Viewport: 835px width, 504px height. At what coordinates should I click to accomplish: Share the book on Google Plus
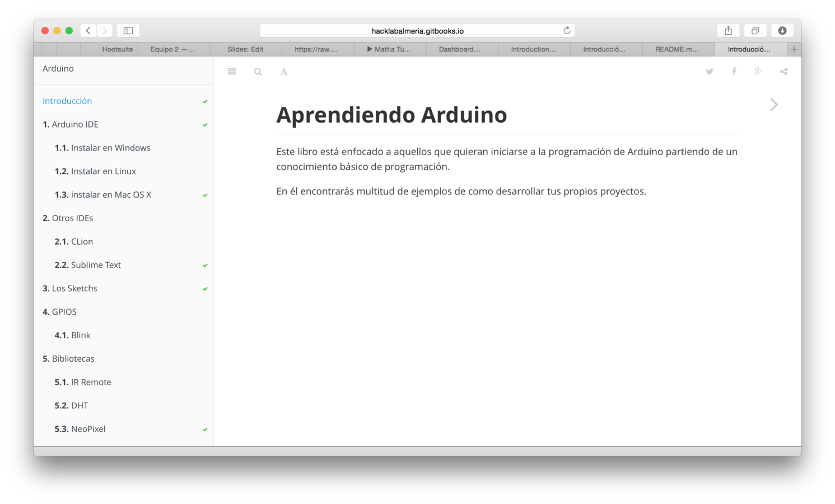coord(758,71)
